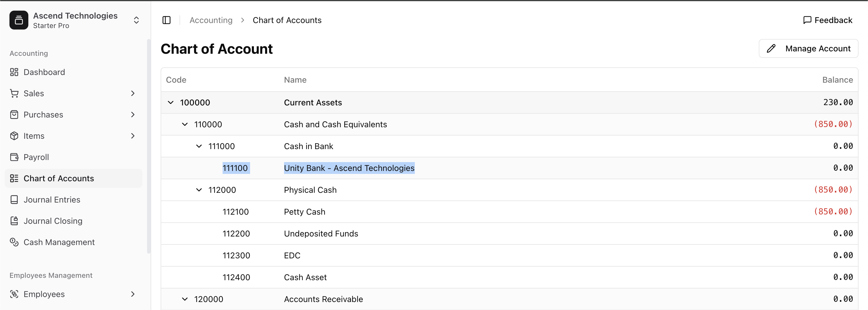Toggle the sidebar panel icon
The height and width of the screenshot is (310, 868).
tap(167, 20)
